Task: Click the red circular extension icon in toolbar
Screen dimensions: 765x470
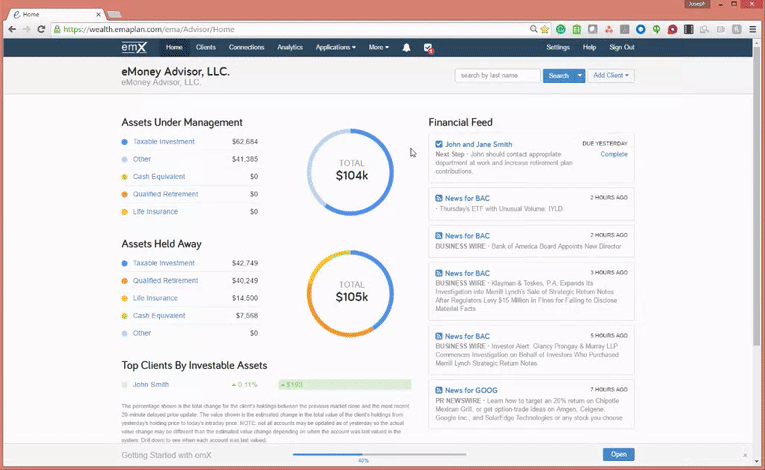Action: pos(672,29)
